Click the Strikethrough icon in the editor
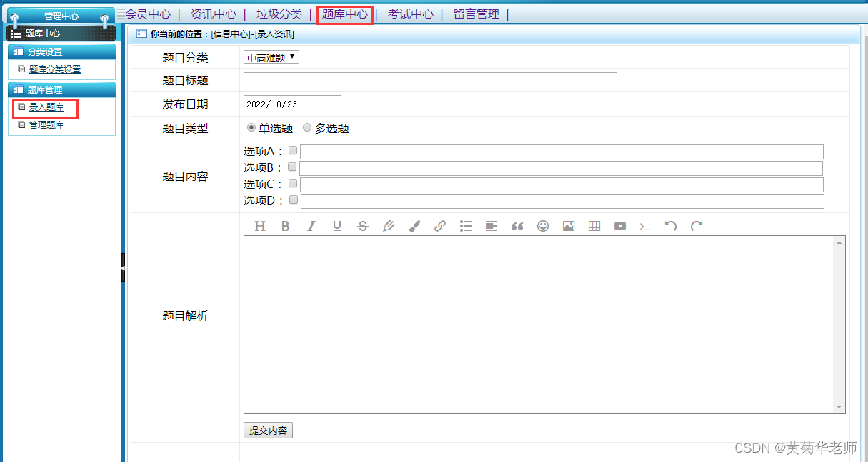 click(x=362, y=226)
